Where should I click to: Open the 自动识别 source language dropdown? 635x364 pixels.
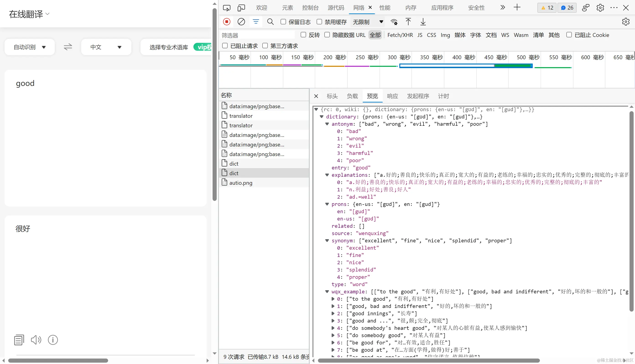29,47
